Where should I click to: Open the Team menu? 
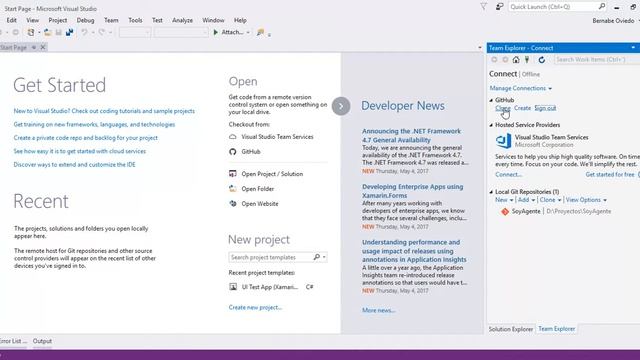point(111,20)
